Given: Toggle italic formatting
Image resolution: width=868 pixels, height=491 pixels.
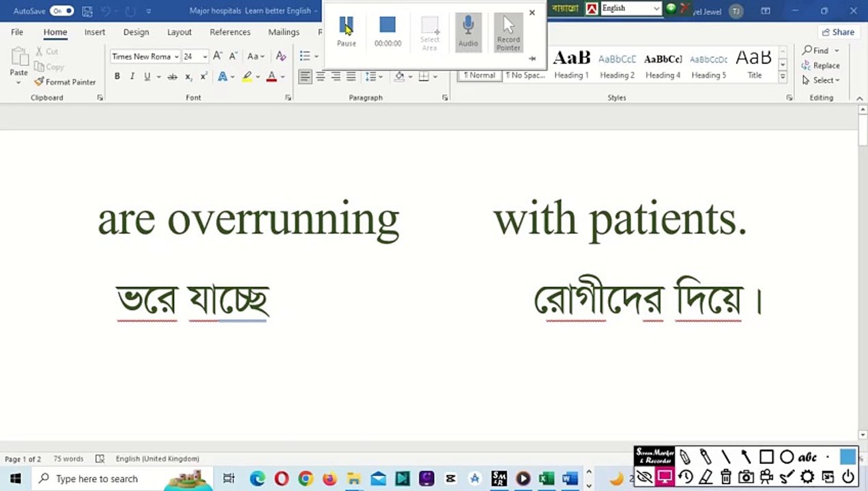Looking at the screenshot, I should point(132,76).
